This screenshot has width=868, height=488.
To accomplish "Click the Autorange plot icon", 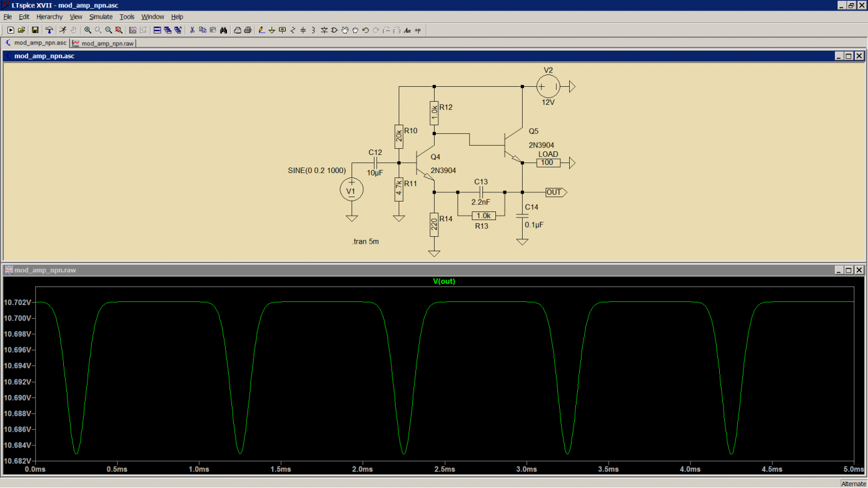I will point(133,30).
